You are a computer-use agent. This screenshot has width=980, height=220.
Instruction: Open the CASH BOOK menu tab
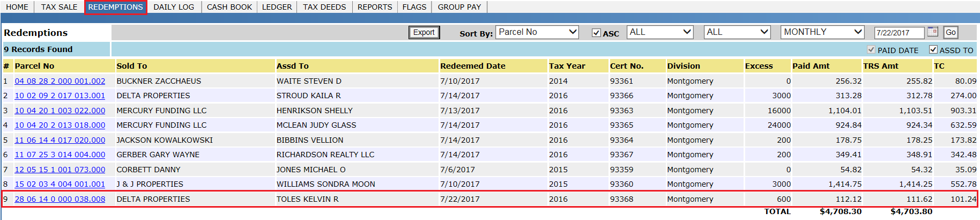pos(229,7)
